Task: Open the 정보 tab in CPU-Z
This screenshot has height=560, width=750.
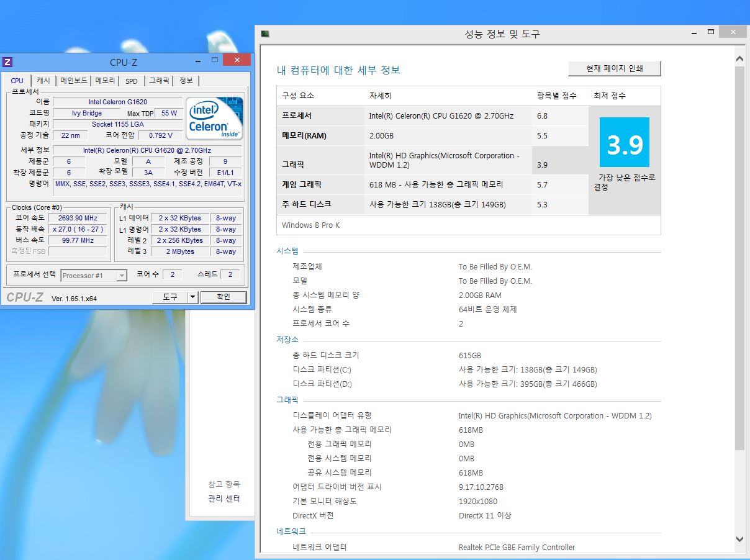Action: click(x=186, y=81)
